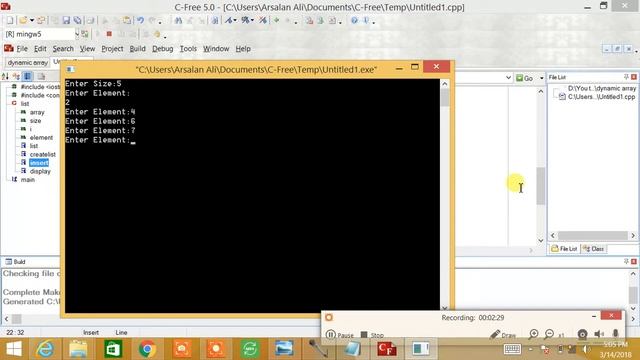Click the sort alphabetically icon in symbol panel
Image resolution: width=640 pixels, height=360 pixels.
pyautogui.click(x=5, y=76)
